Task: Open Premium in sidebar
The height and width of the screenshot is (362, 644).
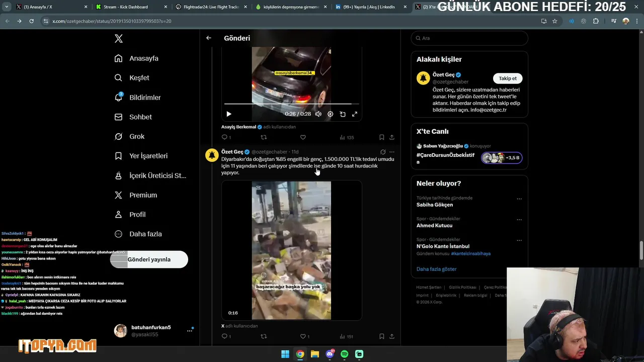Action: [135, 195]
